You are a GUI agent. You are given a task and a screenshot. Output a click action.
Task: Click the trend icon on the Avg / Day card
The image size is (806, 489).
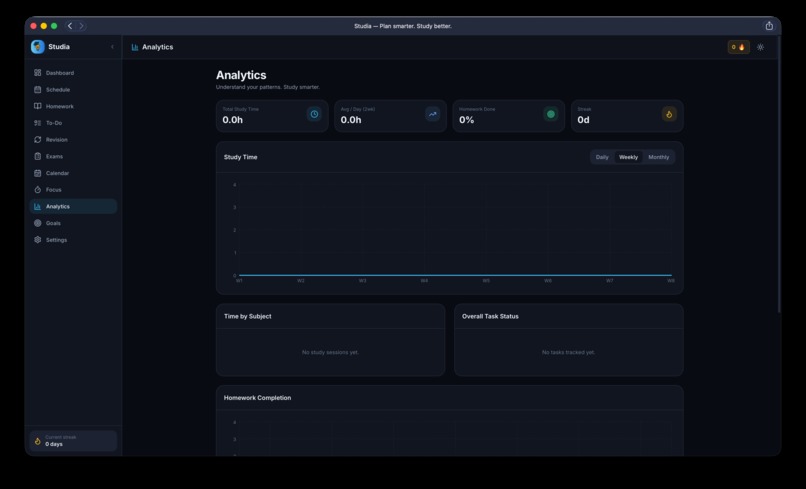(432, 114)
